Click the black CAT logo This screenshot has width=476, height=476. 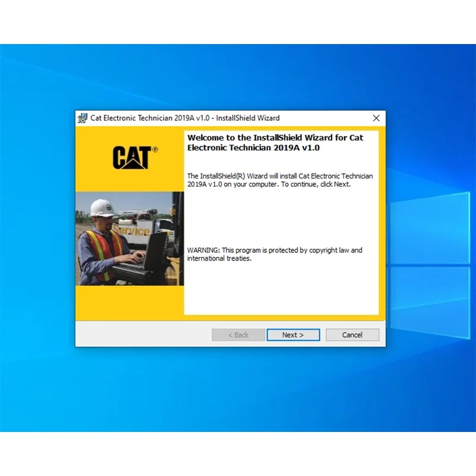pos(131,157)
